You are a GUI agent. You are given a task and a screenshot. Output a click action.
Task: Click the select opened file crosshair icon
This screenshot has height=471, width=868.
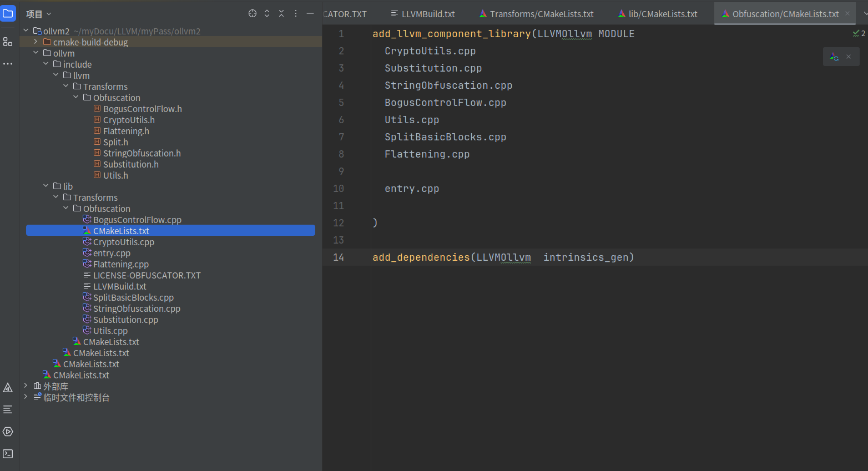(x=253, y=13)
